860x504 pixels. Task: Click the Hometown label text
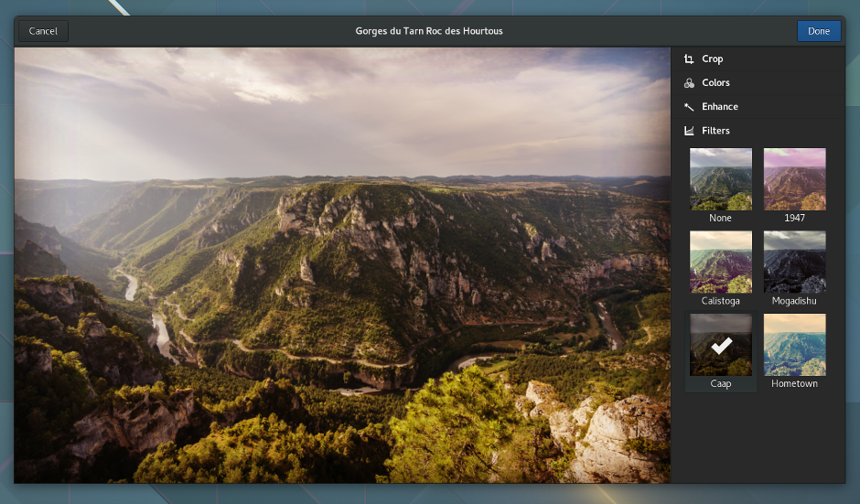(794, 384)
